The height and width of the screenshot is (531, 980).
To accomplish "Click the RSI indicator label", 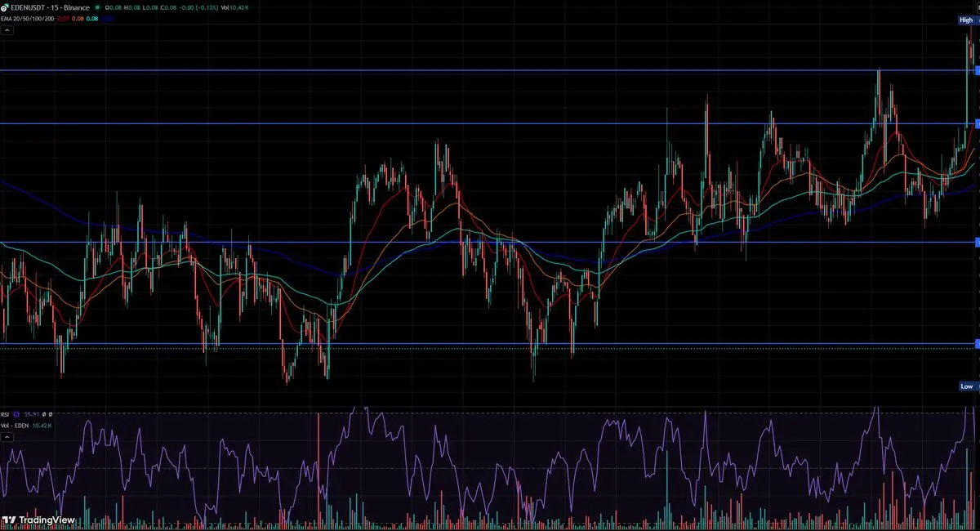I will (5, 414).
